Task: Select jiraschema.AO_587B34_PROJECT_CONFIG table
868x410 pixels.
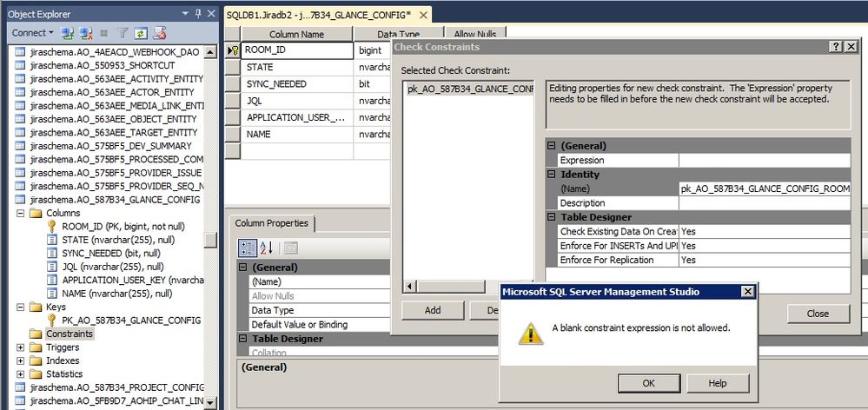Action: click(116, 387)
